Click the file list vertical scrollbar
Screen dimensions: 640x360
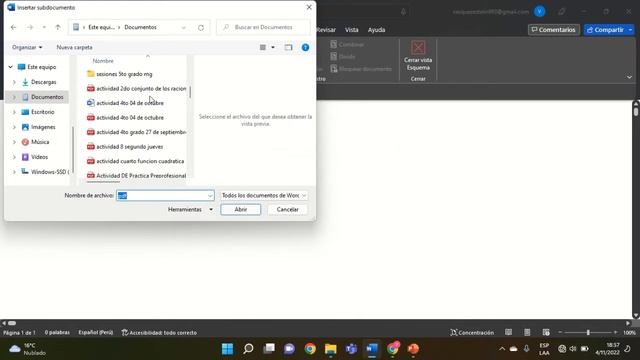coord(190,93)
